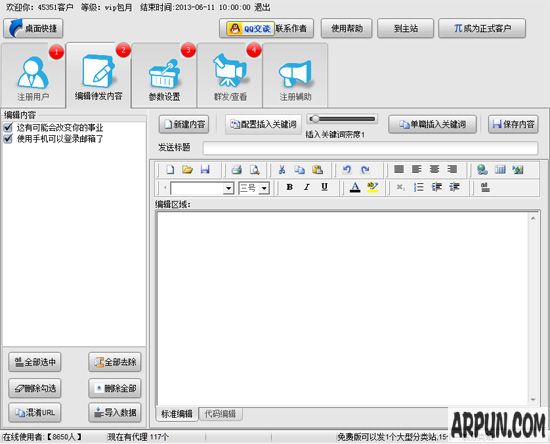
Task: Switch to the 参数设置 tab
Action: (x=164, y=76)
